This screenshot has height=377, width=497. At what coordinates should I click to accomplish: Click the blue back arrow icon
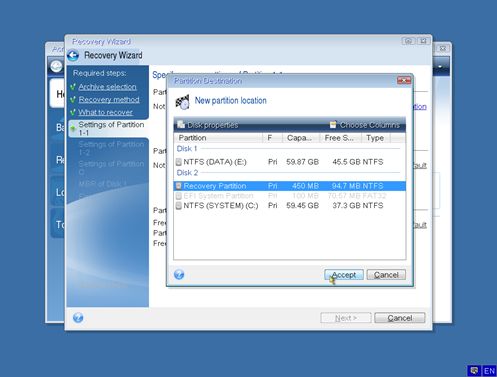tap(73, 55)
